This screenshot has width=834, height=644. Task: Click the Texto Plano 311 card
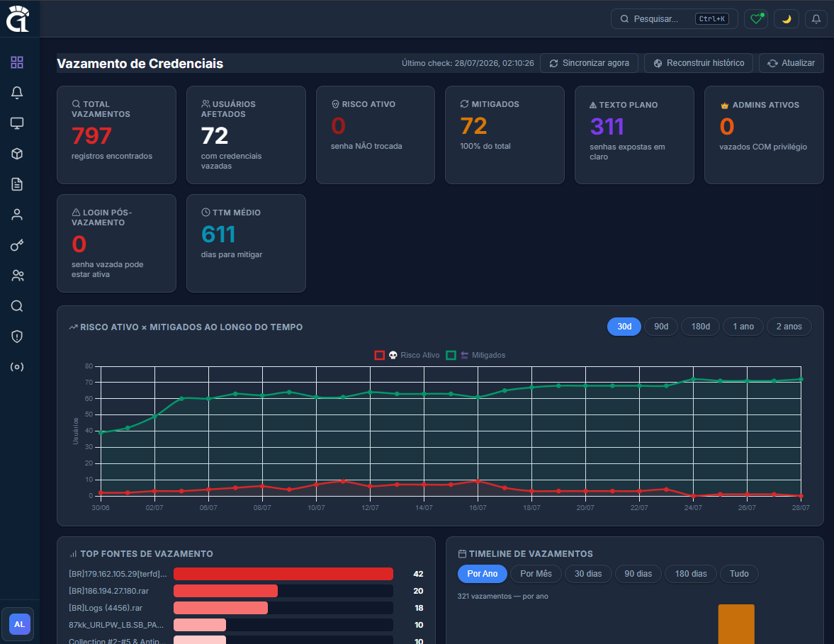635,135
